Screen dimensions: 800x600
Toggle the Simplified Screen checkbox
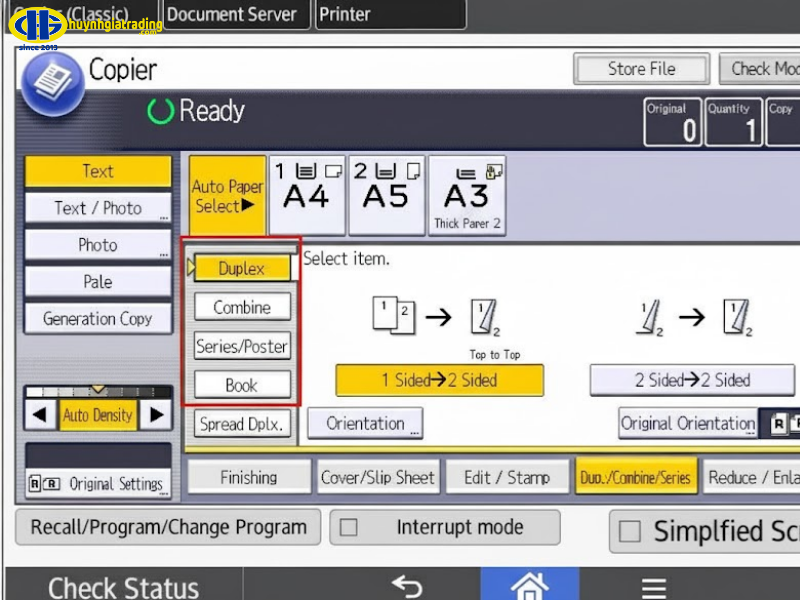pyautogui.click(x=629, y=532)
